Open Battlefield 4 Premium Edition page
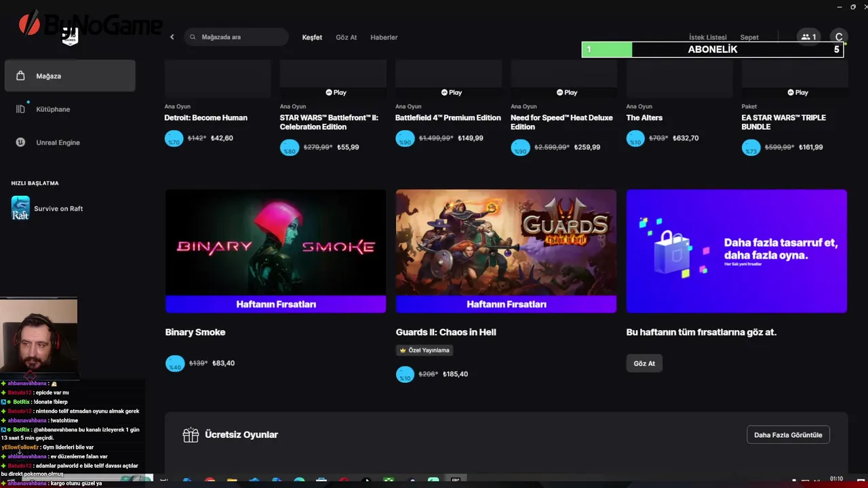This screenshot has height=488, width=868. (448, 118)
